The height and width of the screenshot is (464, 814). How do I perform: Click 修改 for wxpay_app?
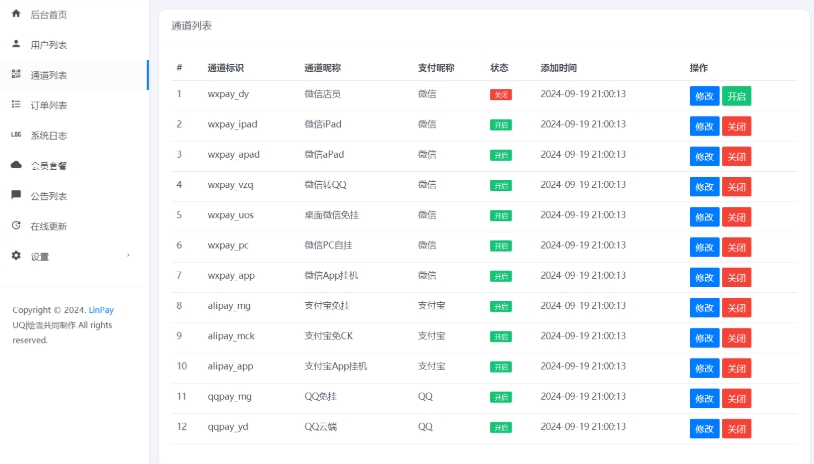coord(704,277)
